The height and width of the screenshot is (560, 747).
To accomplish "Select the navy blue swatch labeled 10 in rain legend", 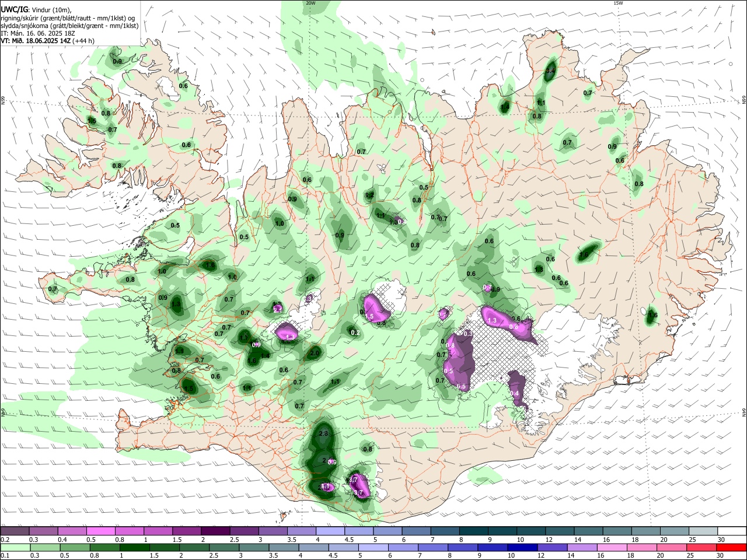I will (x=521, y=547).
